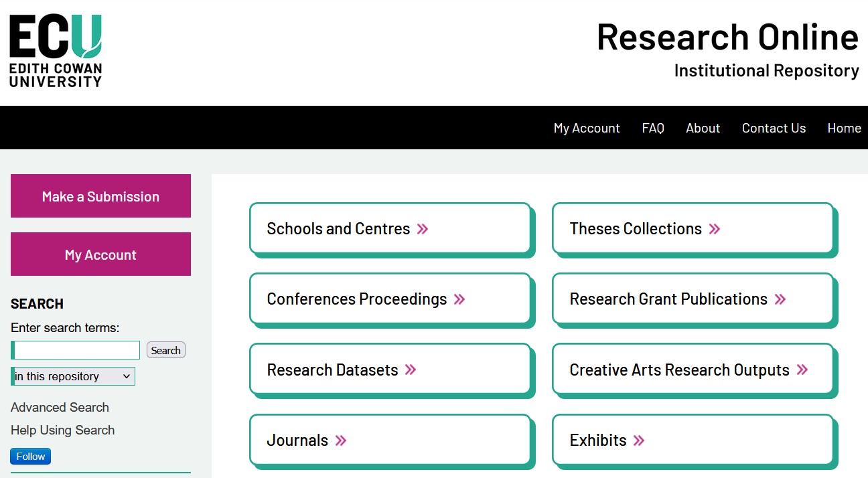Click the double-chevron icon beside Research Grant Publications

tap(780, 299)
